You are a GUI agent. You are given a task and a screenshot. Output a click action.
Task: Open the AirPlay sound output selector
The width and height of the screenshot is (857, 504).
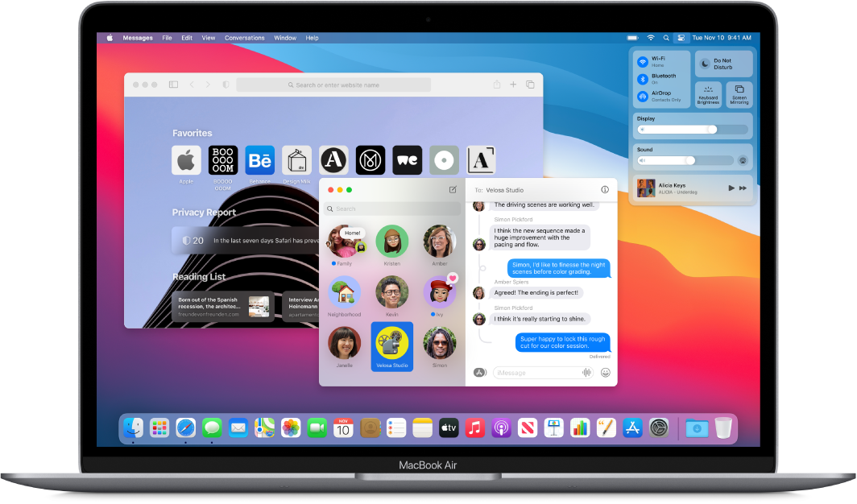pyautogui.click(x=743, y=160)
